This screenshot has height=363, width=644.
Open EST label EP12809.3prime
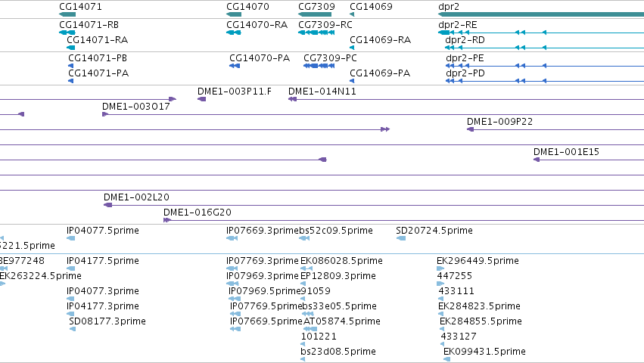tap(338, 275)
